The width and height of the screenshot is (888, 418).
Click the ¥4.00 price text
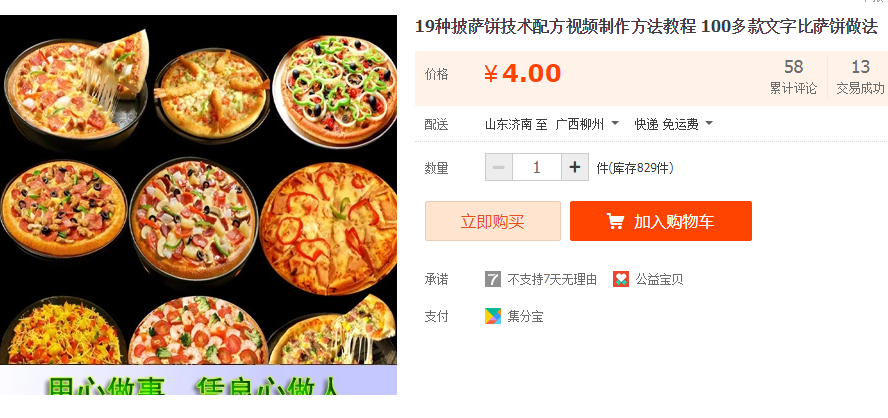point(522,74)
